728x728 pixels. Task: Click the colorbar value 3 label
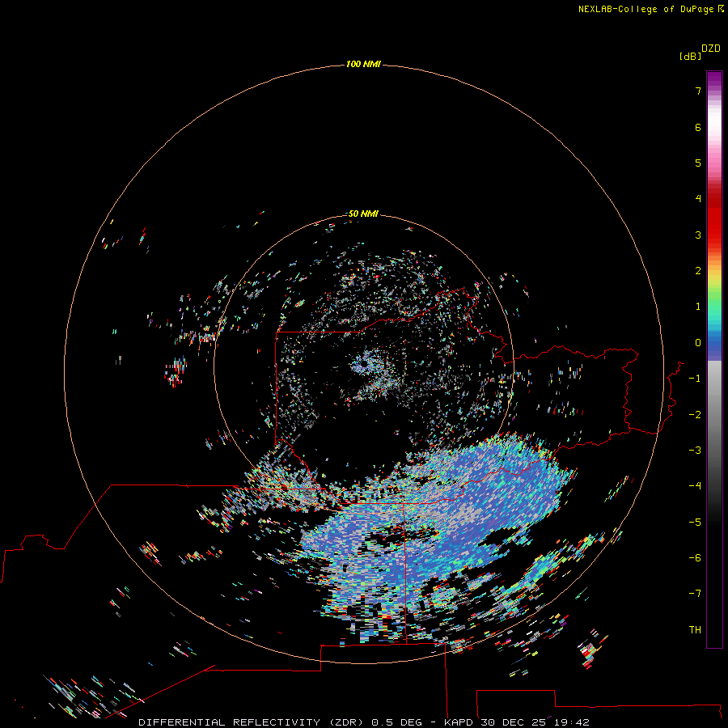point(698,235)
